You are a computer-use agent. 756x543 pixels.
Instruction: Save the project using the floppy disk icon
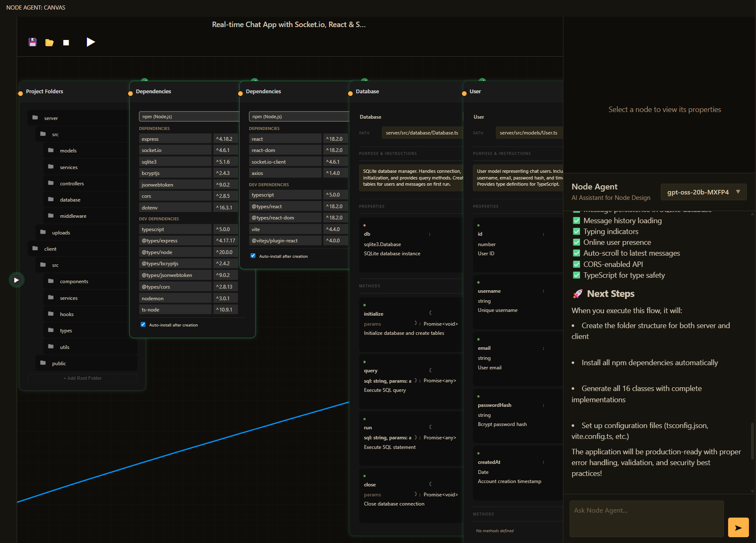coord(32,42)
